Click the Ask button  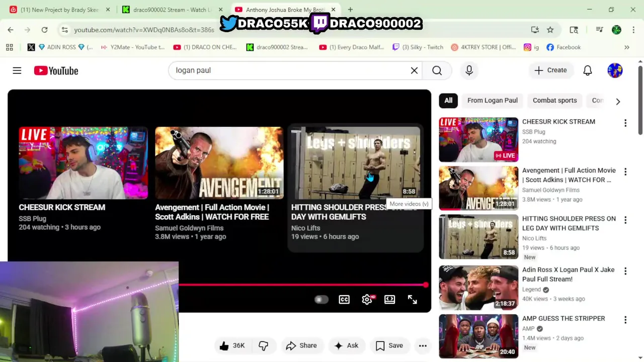(x=346, y=345)
